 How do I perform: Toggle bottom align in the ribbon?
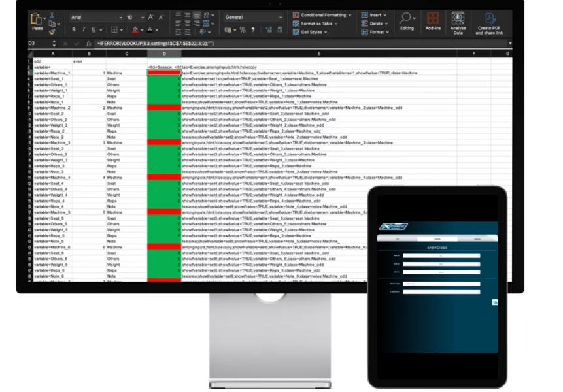pyautogui.click(x=197, y=15)
